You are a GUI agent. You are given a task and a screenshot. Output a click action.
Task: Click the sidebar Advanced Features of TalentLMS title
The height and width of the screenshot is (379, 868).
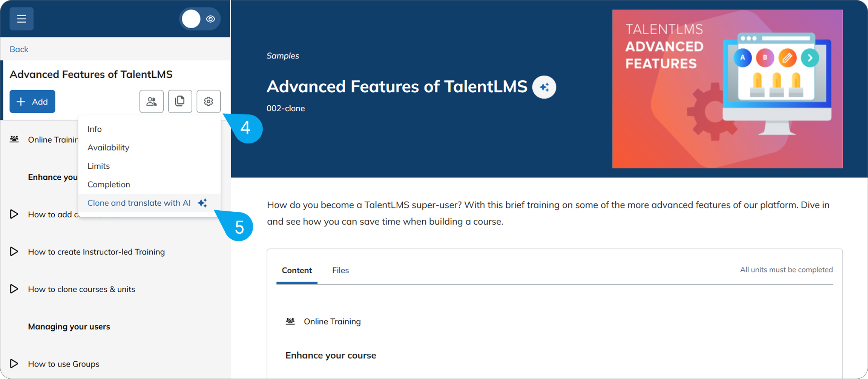pyautogui.click(x=91, y=74)
